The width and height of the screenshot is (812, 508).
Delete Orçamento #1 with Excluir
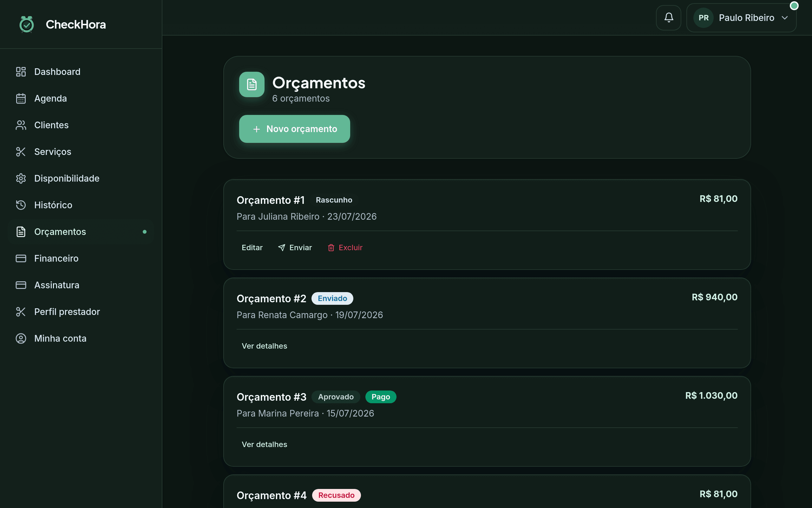pos(345,248)
